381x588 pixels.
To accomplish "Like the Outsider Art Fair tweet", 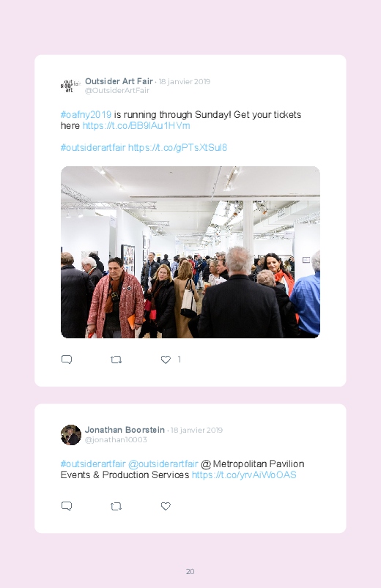I will click(166, 360).
